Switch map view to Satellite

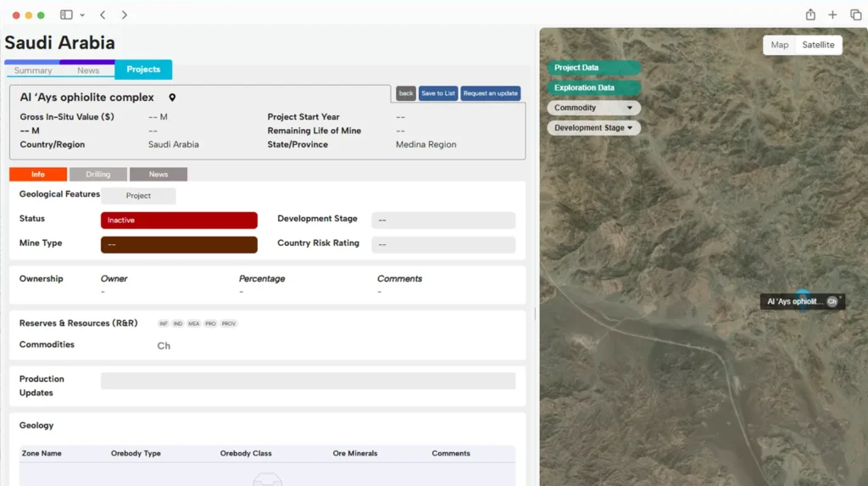pos(818,45)
